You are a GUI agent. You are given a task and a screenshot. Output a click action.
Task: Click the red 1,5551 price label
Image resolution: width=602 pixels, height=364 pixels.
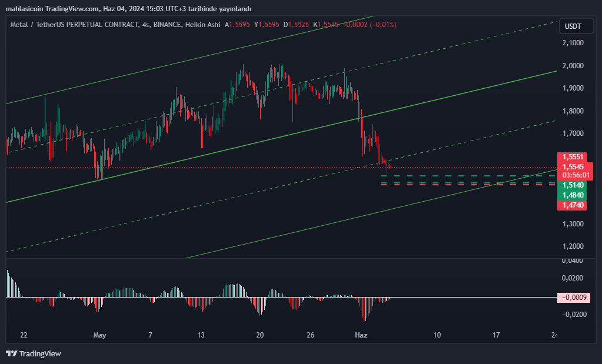pos(572,157)
